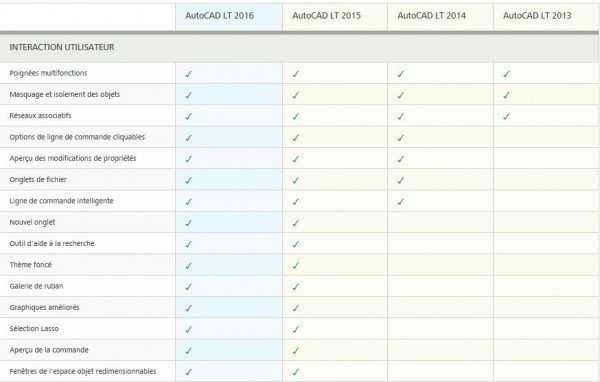Click Réseaux associatifs checkmark under LT 2014
Image resolution: width=600 pixels, height=382 pixels.
[x=400, y=117]
